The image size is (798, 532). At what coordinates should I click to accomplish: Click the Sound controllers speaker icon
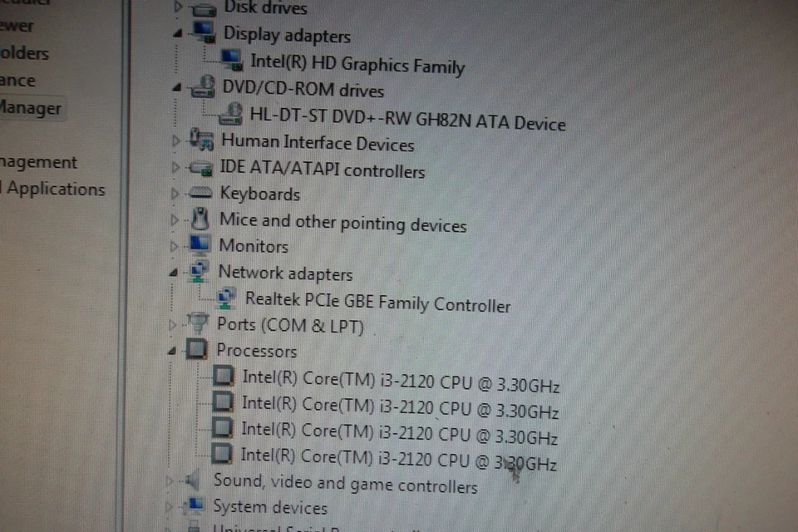[x=192, y=480]
